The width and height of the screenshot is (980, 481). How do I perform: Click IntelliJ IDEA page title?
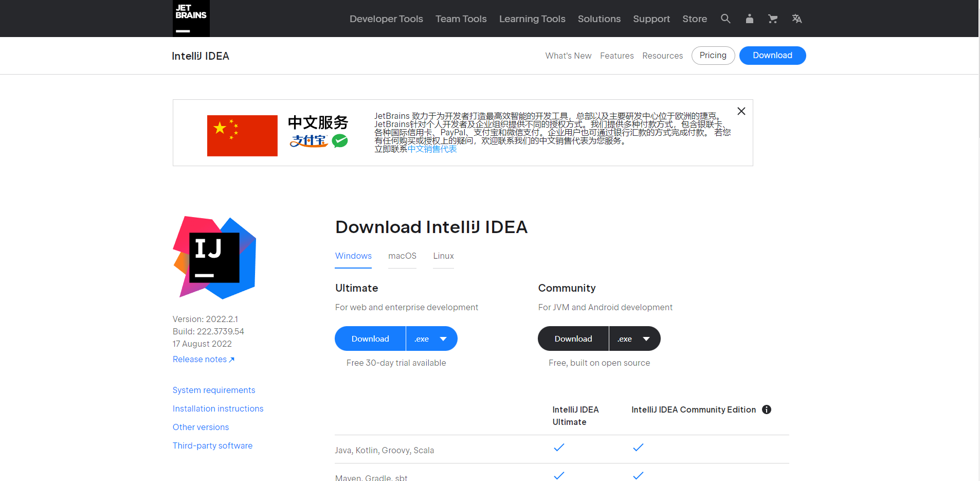click(201, 56)
